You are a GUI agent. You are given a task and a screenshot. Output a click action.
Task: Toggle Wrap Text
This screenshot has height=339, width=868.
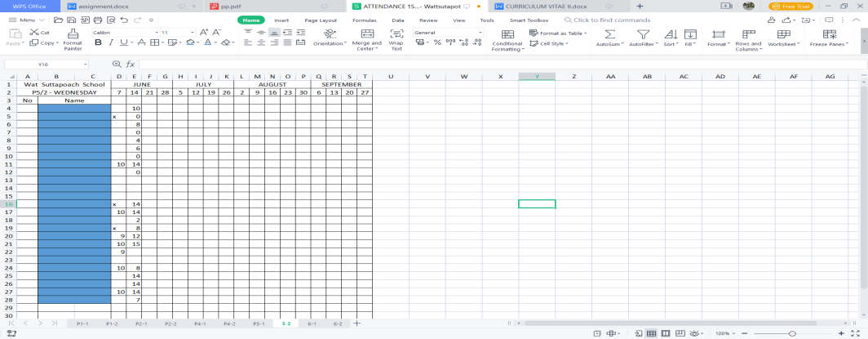(396, 39)
